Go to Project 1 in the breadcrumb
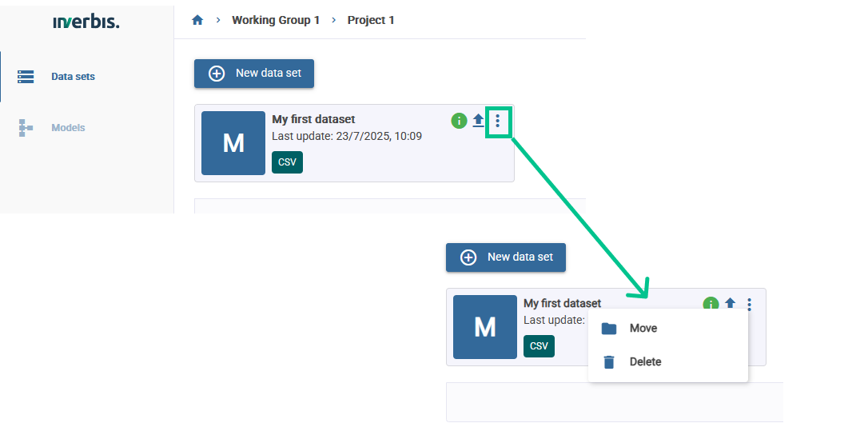 click(371, 20)
